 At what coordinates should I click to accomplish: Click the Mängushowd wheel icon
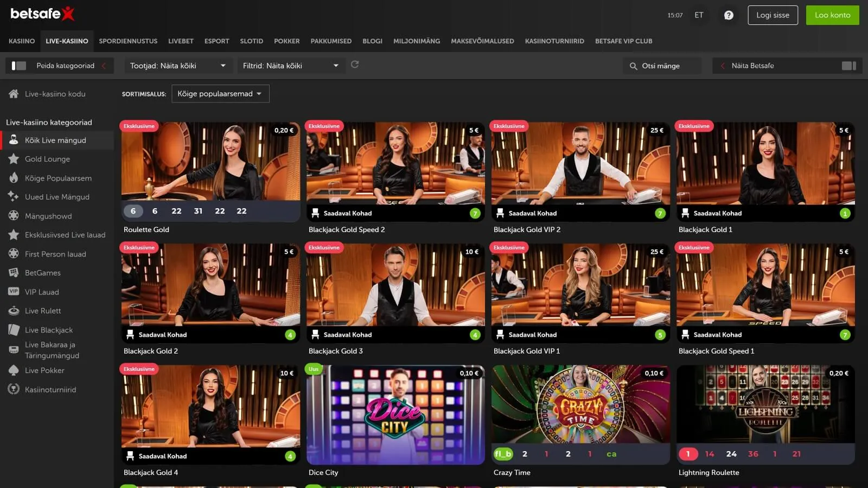[14, 216]
